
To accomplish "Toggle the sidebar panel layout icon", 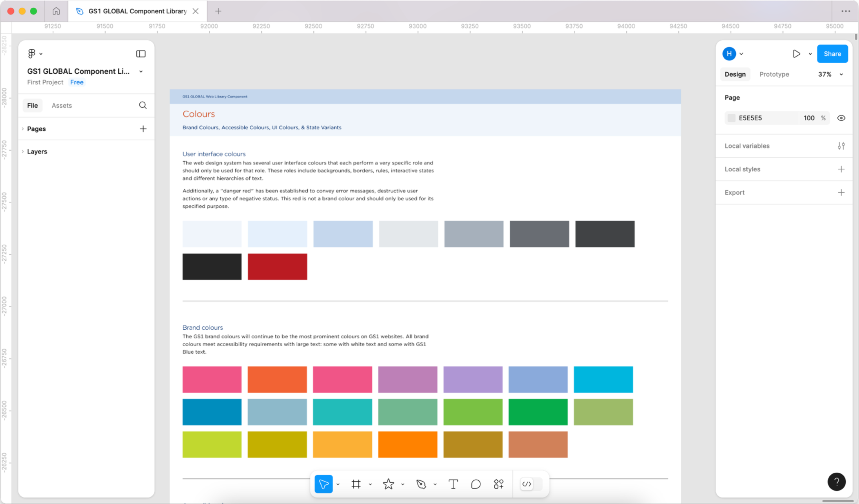I will [141, 54].
